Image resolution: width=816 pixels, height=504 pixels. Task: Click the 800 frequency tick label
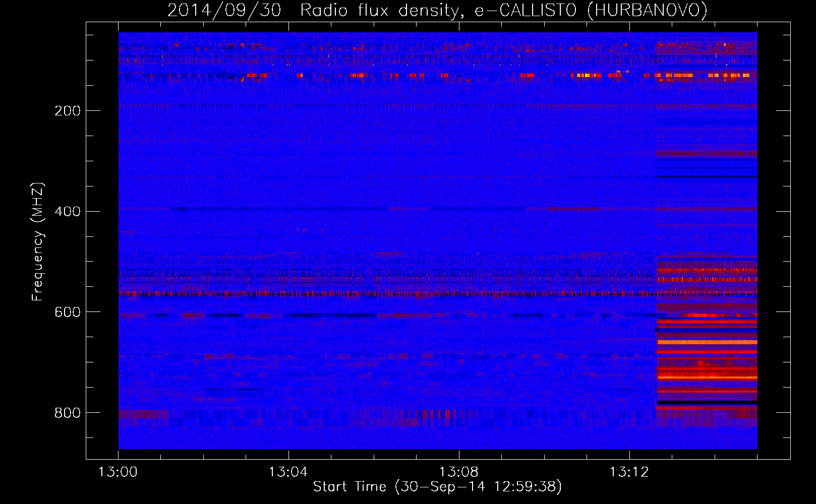point(68,413)
